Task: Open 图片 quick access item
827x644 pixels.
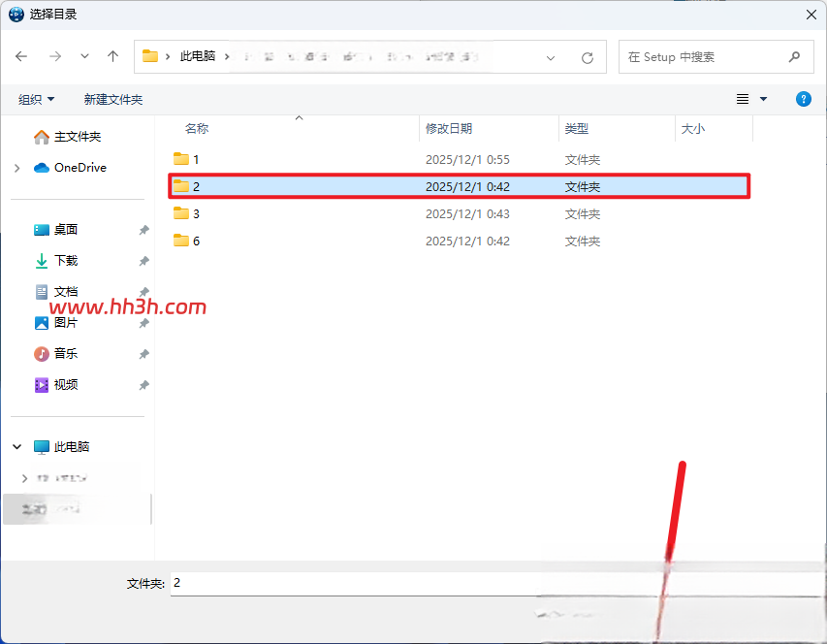Action: pos(56,322)
